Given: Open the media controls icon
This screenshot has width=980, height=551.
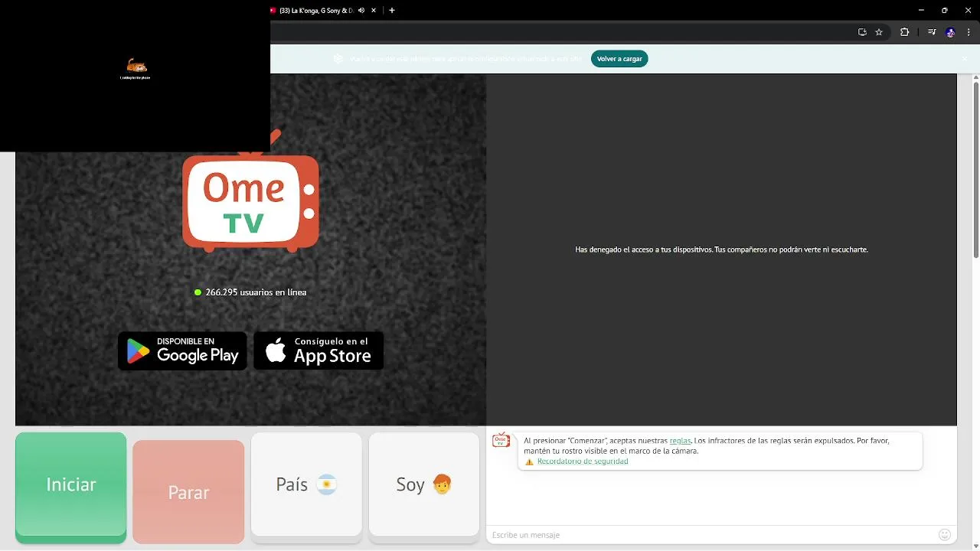Looking at the screenshot, I should point(932,32).
